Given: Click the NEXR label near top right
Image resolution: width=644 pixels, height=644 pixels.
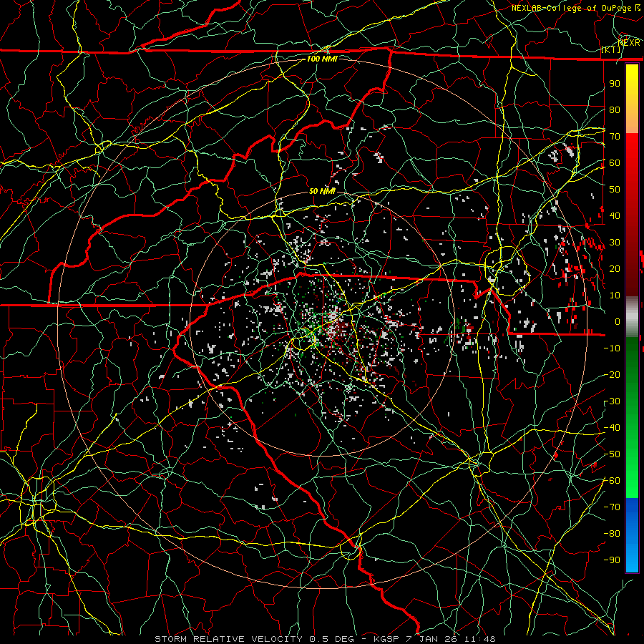Looking at the screenshot, I should (629, 42).
